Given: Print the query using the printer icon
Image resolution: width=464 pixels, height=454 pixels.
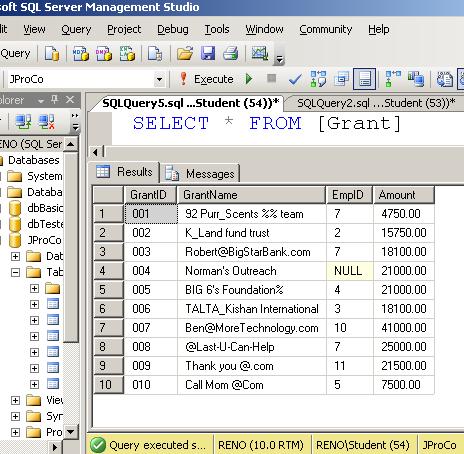Looking at the screenshot, I should click(x=230, y=54).
